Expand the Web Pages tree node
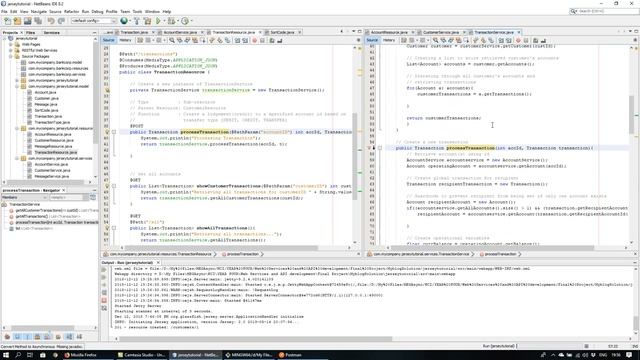Image resolution: width=640 pixels, height=360 pixels. coord(11,44)
